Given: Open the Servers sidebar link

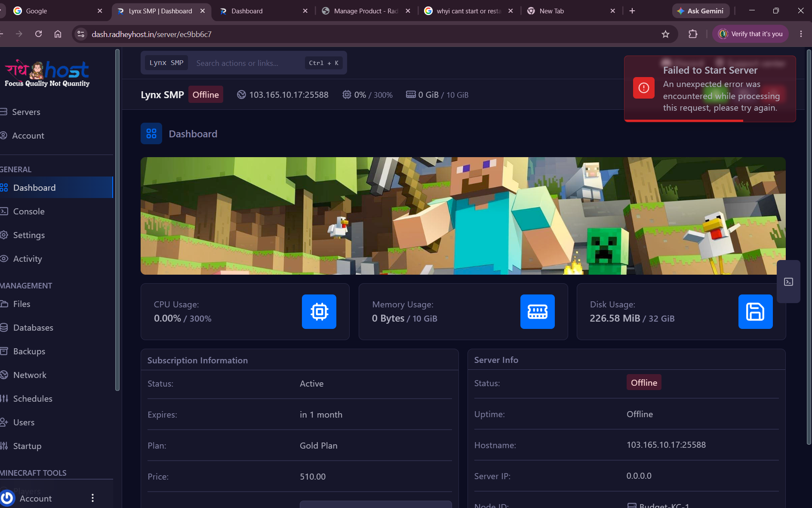Looking at the screenshot, I should click(26, 112).
